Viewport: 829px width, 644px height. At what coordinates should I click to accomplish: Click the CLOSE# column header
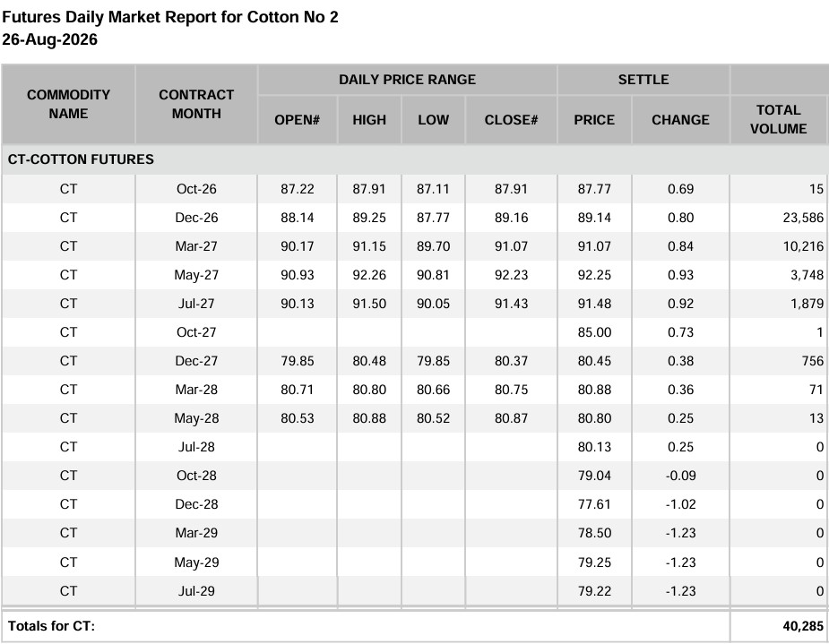pyautogui.click(x=511, y=120)
